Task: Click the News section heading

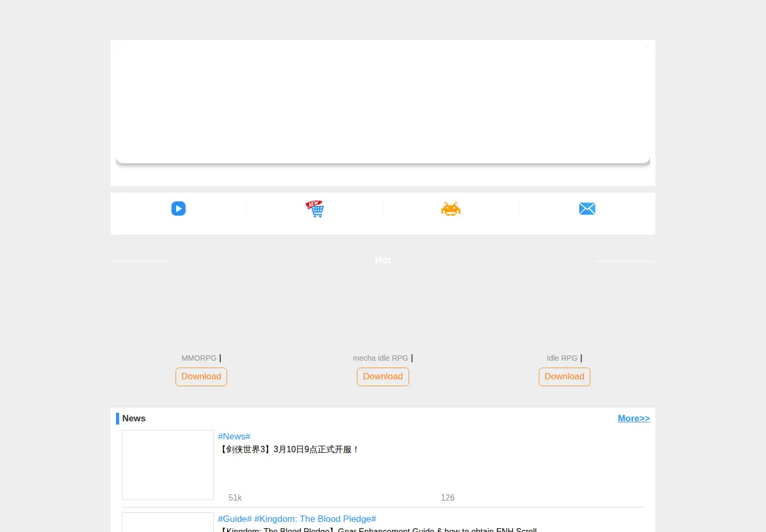Action: 134,418
